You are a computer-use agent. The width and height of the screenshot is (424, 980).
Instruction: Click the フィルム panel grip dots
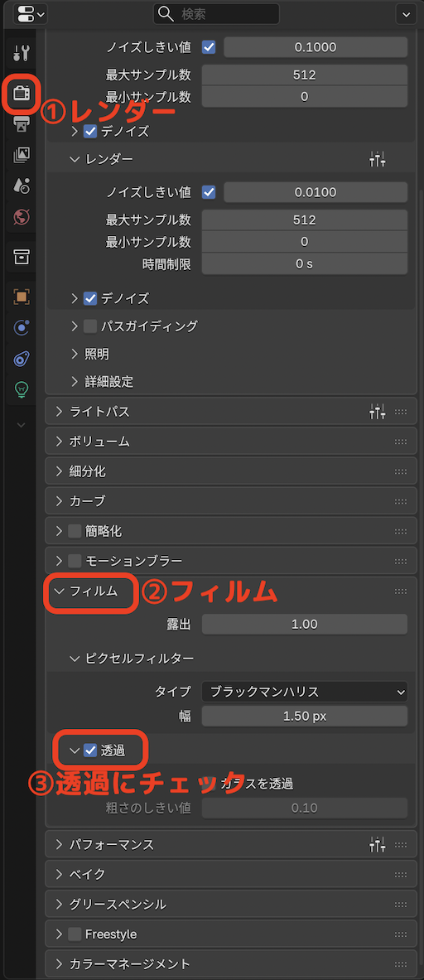[x=401, y=591]
